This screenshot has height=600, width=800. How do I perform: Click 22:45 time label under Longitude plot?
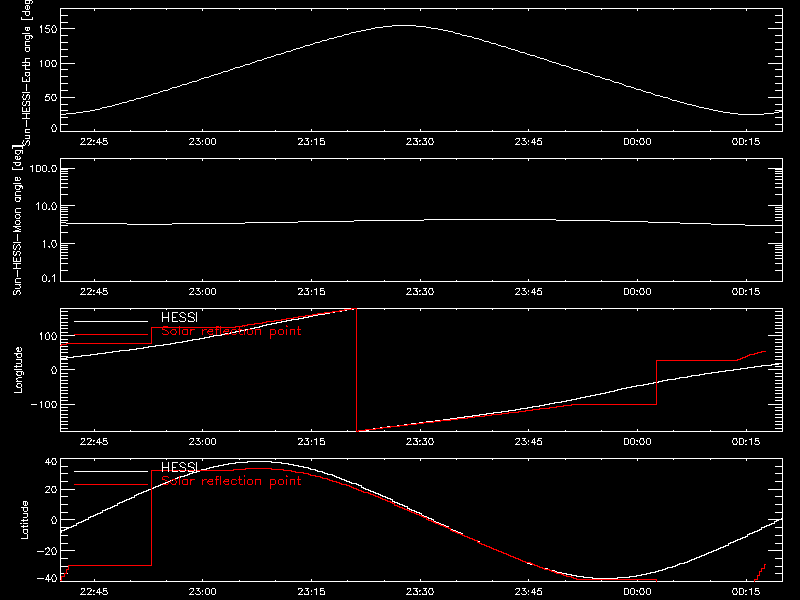[x=94, y=442]
